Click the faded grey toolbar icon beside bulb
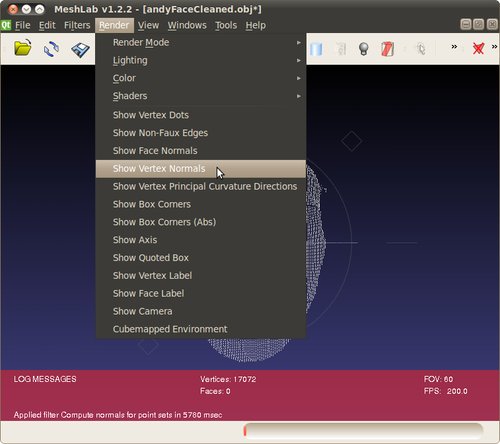 341,49
